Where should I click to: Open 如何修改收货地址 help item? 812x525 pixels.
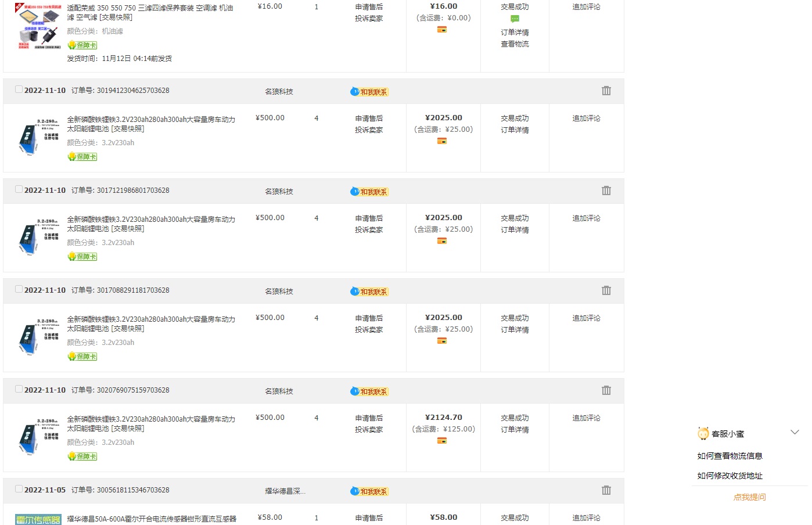pos(730,476)
